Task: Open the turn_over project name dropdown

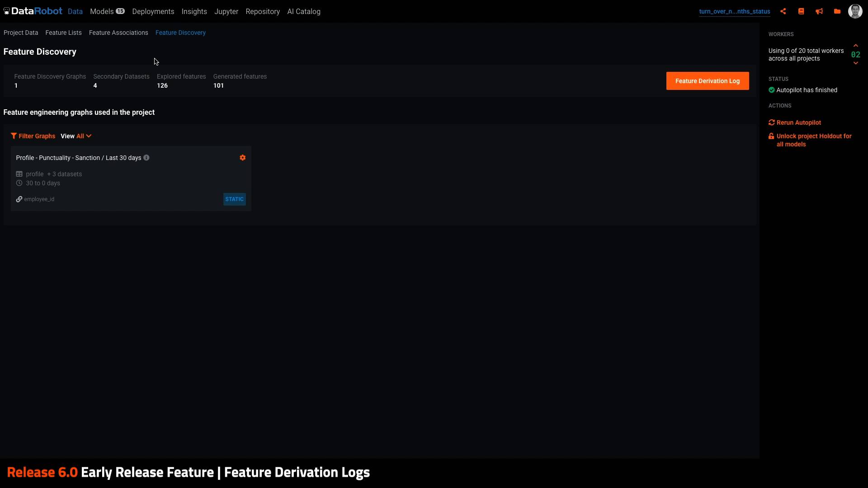Action: click(734, 12)
